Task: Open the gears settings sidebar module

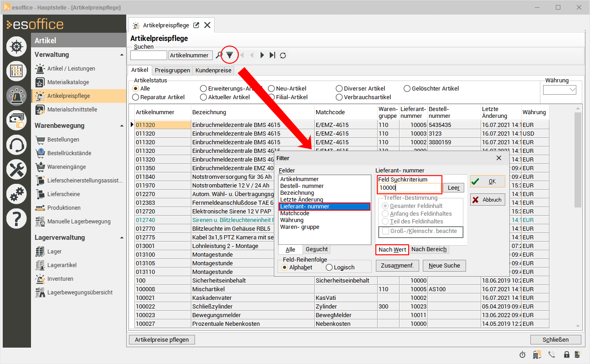Action: pyautogui.click(x=16, y=194)
